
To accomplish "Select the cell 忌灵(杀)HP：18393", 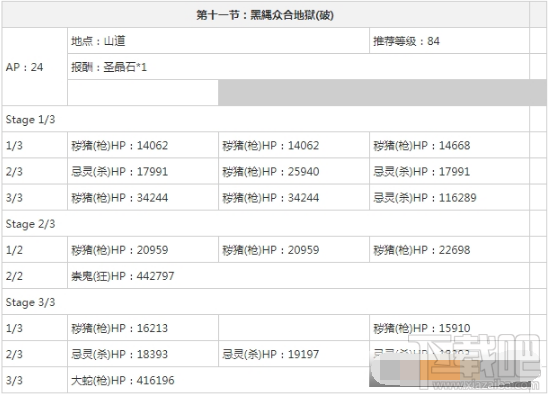I will 143,354.
